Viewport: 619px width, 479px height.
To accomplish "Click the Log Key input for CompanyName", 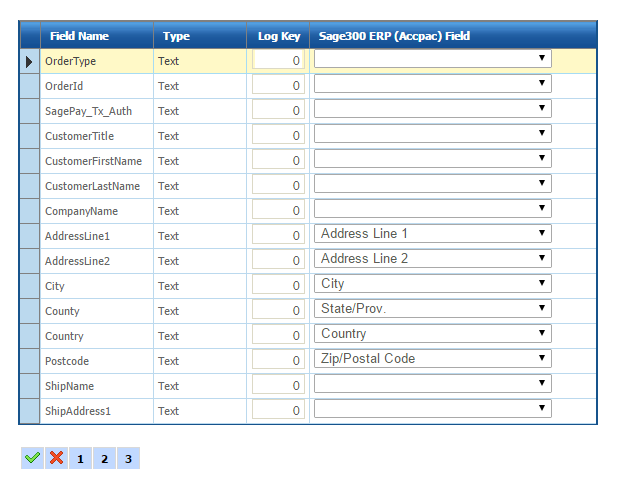I will tap(278, 211).
